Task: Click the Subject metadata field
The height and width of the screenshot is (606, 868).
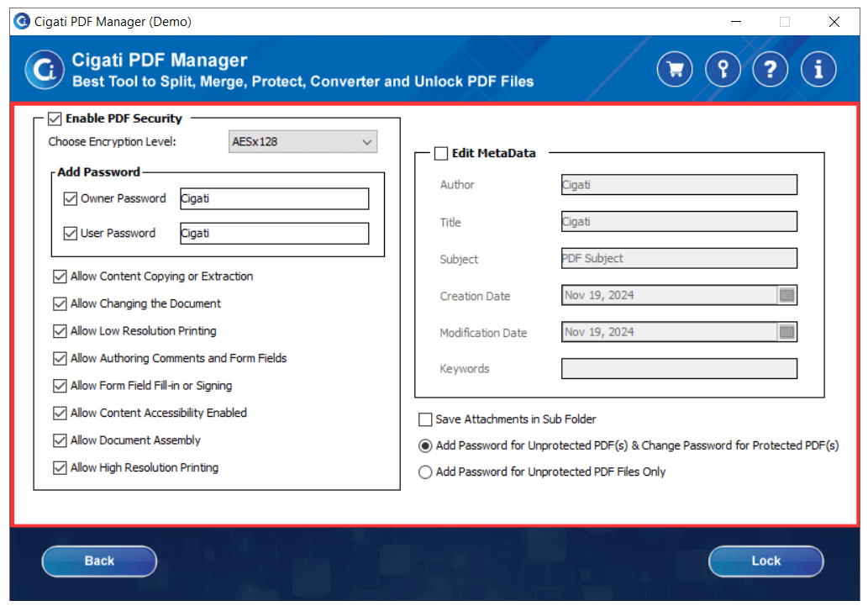Action: (679, 258)
